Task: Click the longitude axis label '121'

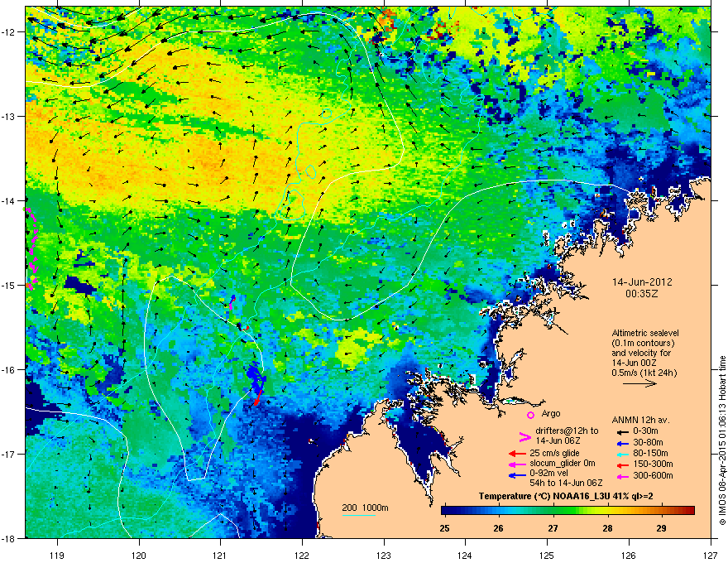Action: 220,555
